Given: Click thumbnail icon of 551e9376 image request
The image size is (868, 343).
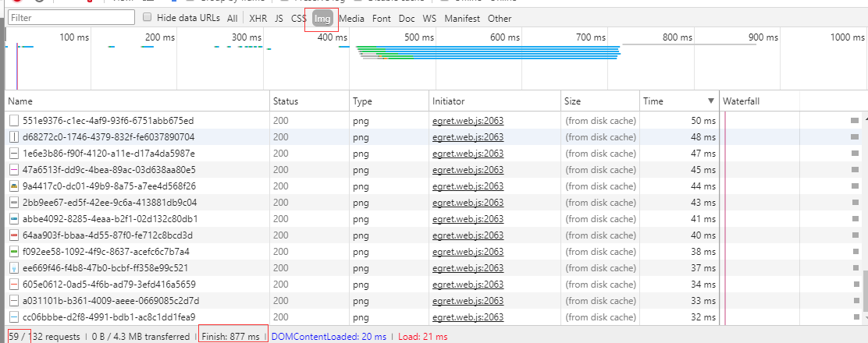Looking at the screenshot, I should coord(13,121).
